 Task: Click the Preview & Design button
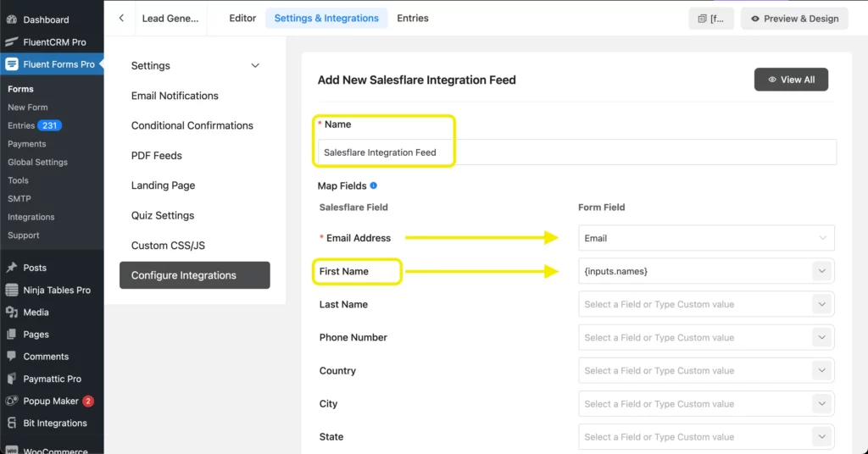794,19
